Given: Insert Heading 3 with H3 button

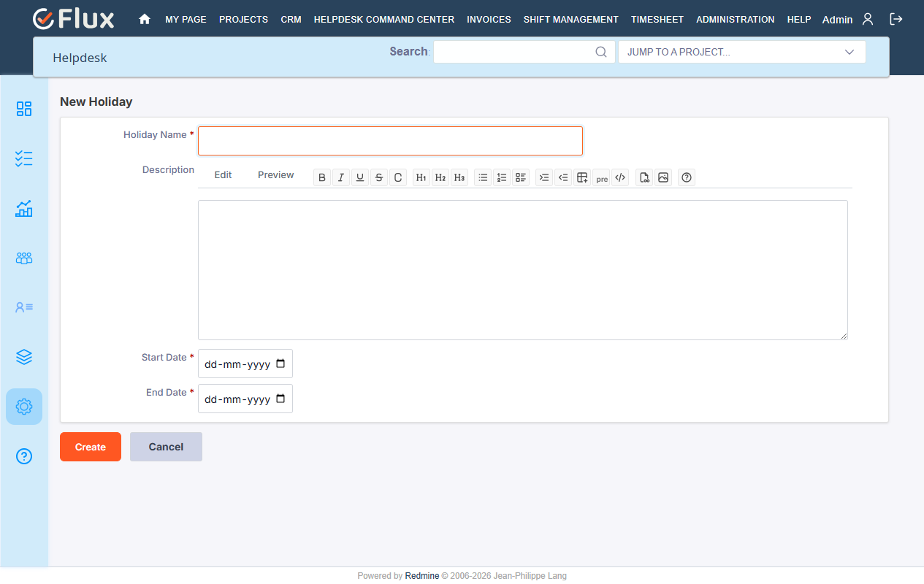Looking at the screenshot, I should point(459,177).
